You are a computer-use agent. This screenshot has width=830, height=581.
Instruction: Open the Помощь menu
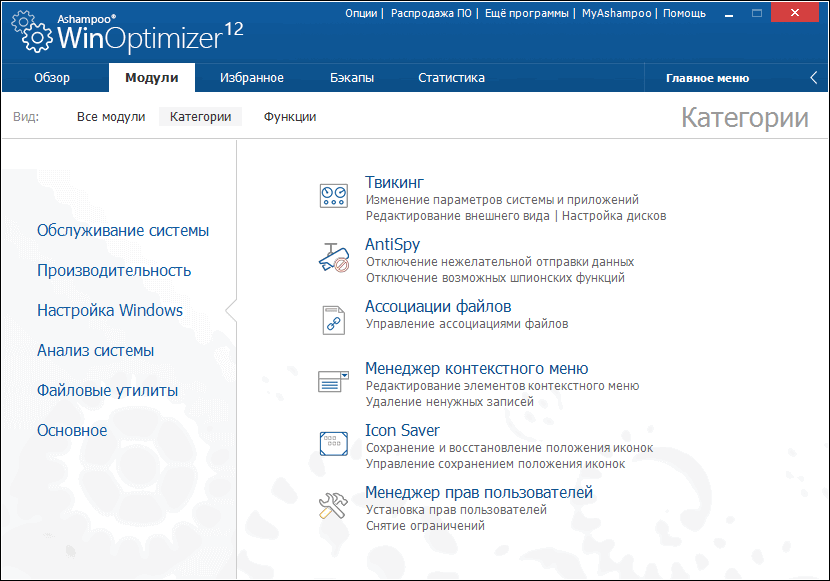(684, 13)
